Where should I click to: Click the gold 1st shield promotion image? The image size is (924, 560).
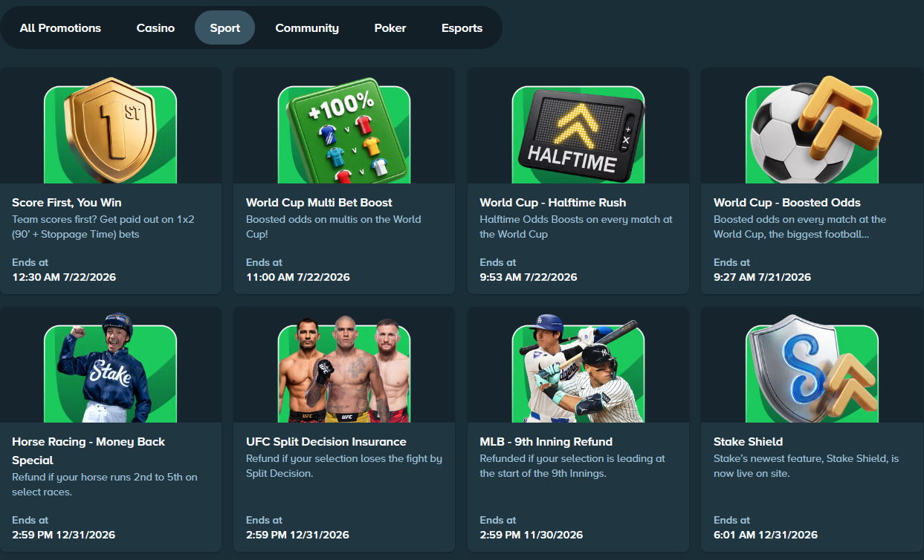pyautogui.click(x=111, y=130)
